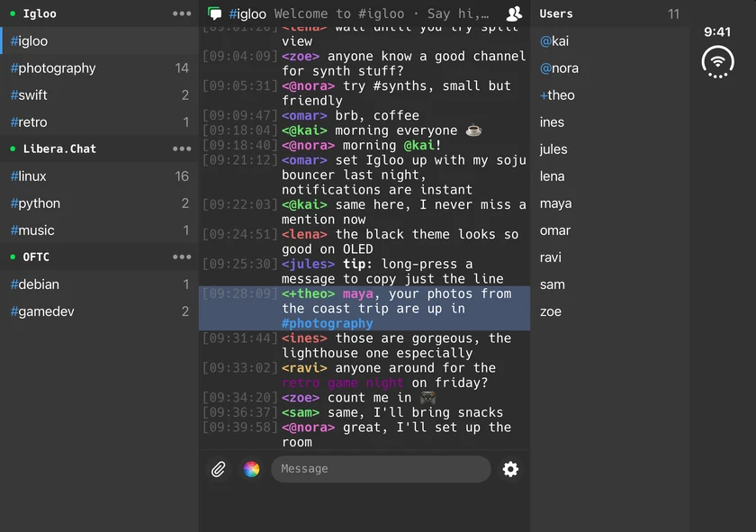Open the Libera.Chat three-dots menu

click(x=182, y=149)
